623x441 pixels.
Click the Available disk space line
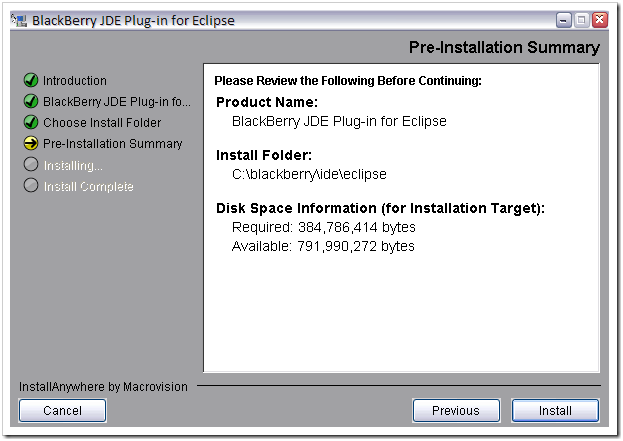[x=323, y=246]
